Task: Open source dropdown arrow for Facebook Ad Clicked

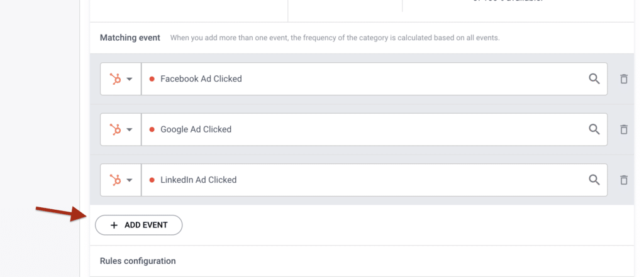Action: [x=130, y=79]
